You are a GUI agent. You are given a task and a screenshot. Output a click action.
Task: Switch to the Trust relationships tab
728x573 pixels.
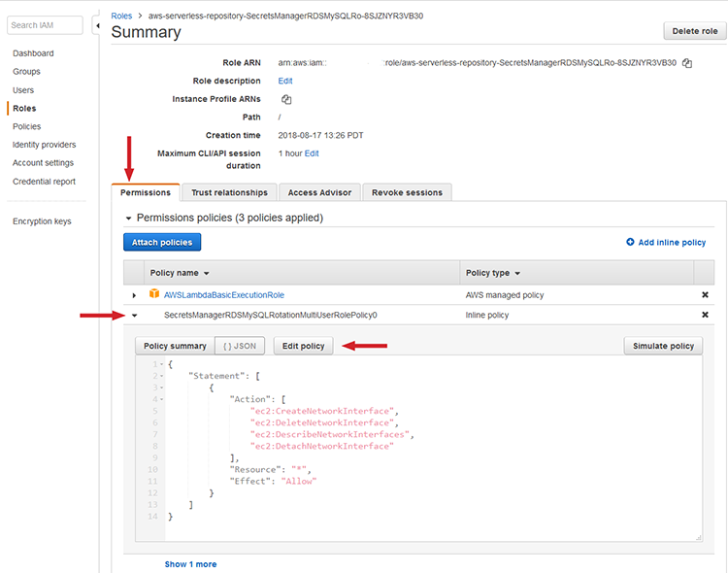(229, 192)
